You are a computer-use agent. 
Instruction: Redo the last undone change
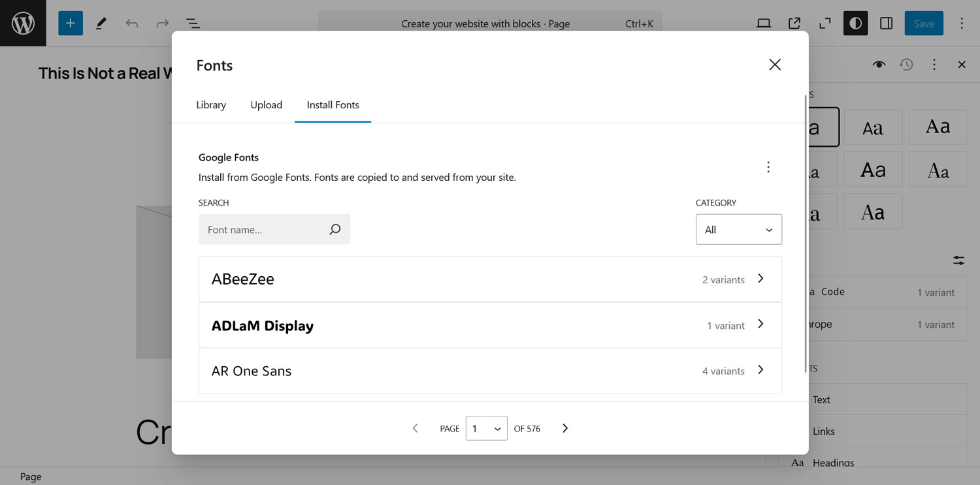pos(162,23)
